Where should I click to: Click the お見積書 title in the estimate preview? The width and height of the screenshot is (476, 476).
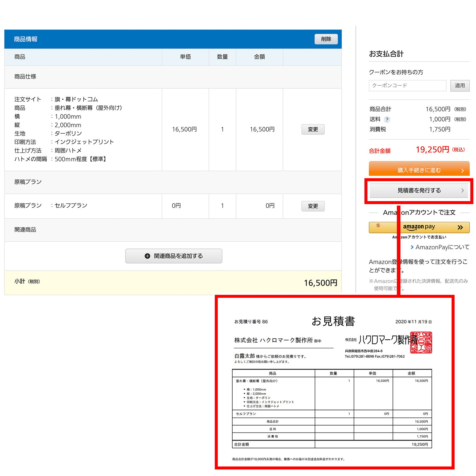333,321
